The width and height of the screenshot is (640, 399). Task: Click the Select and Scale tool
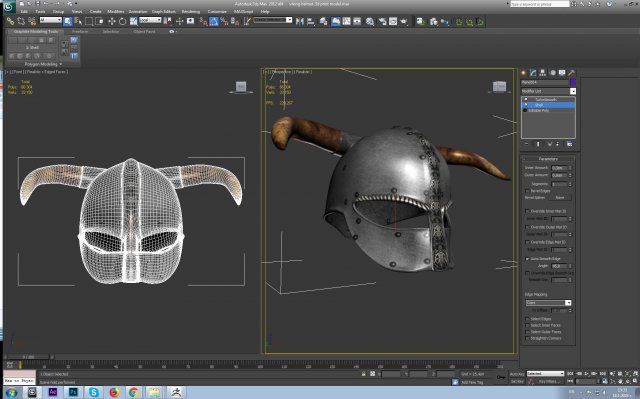point(133,21)
